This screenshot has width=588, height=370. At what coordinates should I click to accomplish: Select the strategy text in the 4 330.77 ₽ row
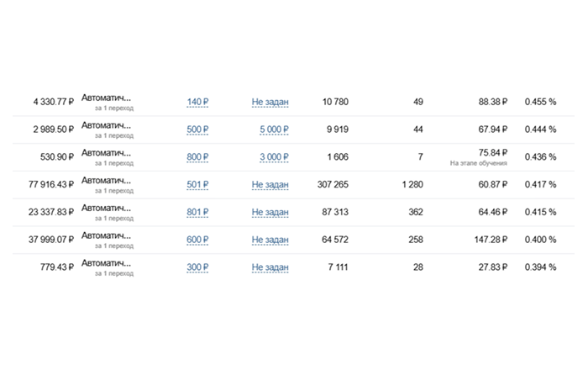coord(106,98)
